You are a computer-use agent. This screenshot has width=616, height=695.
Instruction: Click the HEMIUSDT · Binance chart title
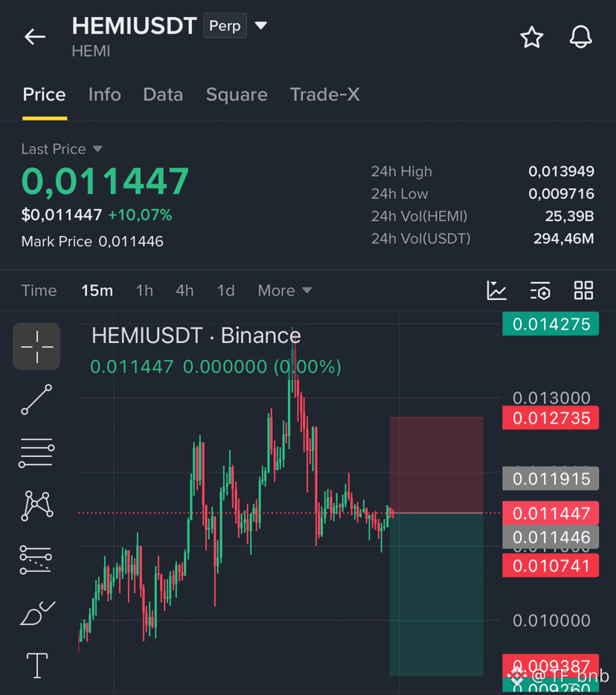[x=196, y=336]
